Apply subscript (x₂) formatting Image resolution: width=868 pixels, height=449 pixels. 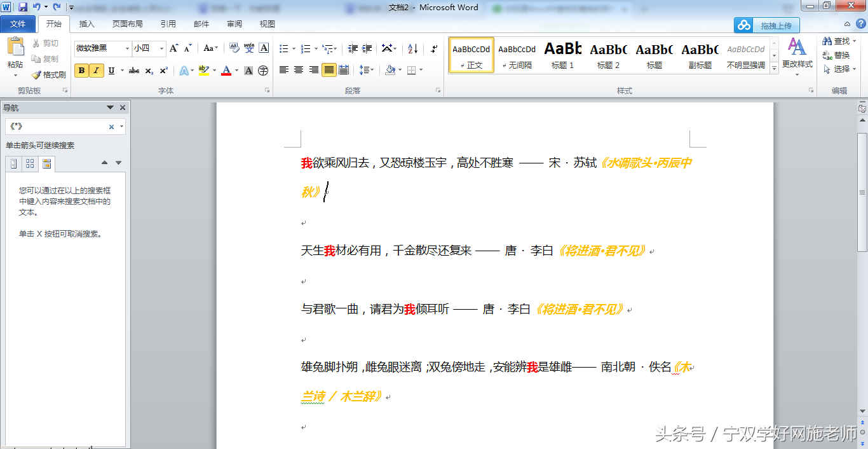point(149,71)
